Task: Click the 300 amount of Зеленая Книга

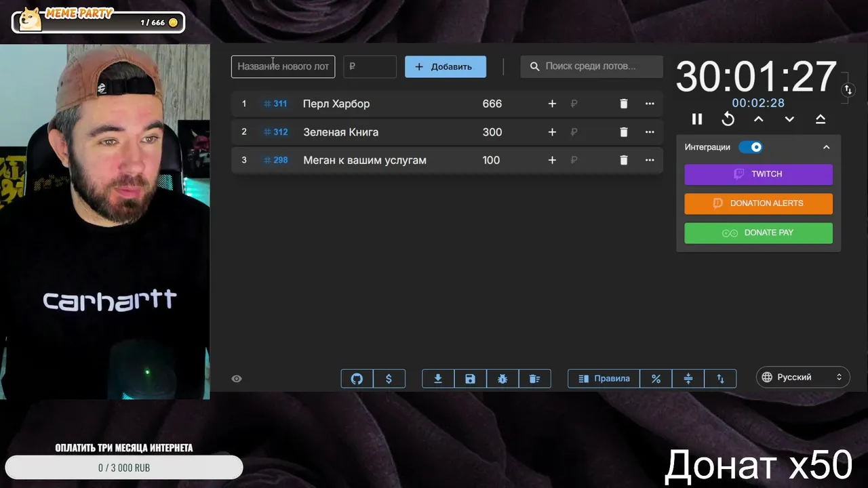Action: [x=492, y=132]
